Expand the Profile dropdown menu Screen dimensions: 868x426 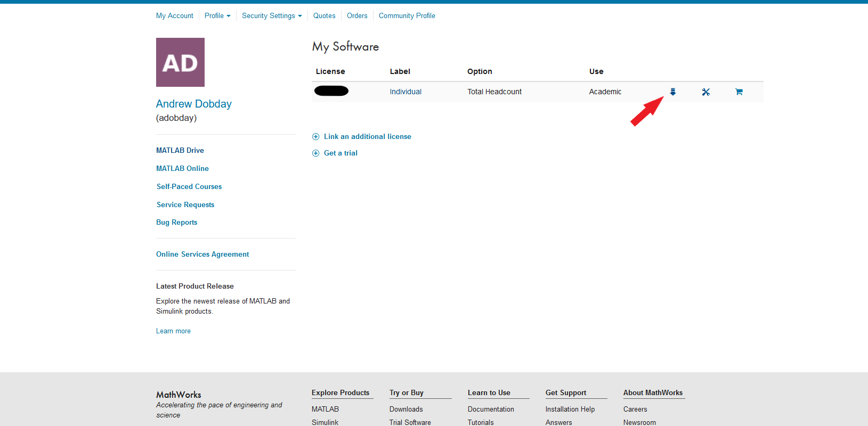point(217,15)
